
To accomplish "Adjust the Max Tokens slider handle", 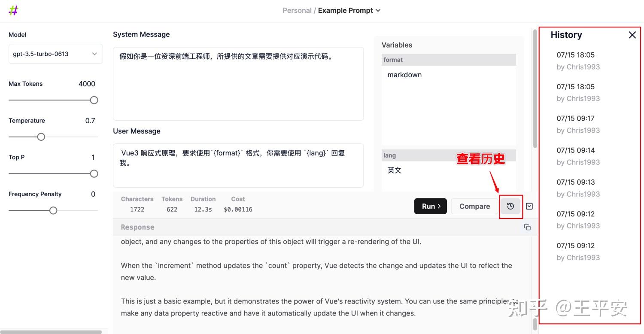I will pyautogui.click(x=94, y=100).
